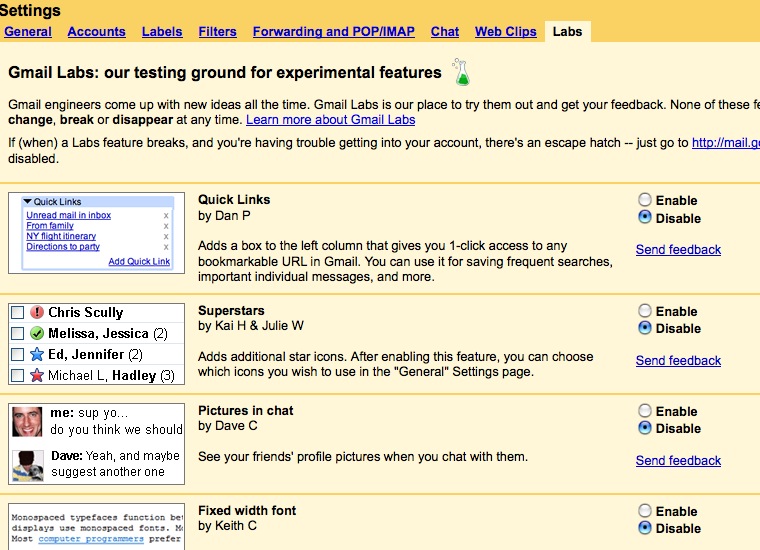Send feedback for Superstars
Image resolution: width=760 pixels, height=550 pixels.
[x=678, y=361]
